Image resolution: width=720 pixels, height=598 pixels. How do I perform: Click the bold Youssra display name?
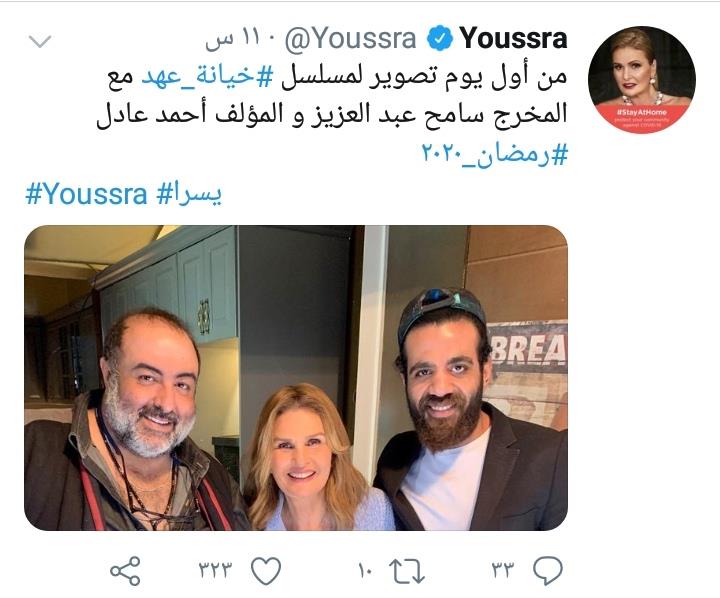click(513, 38)
